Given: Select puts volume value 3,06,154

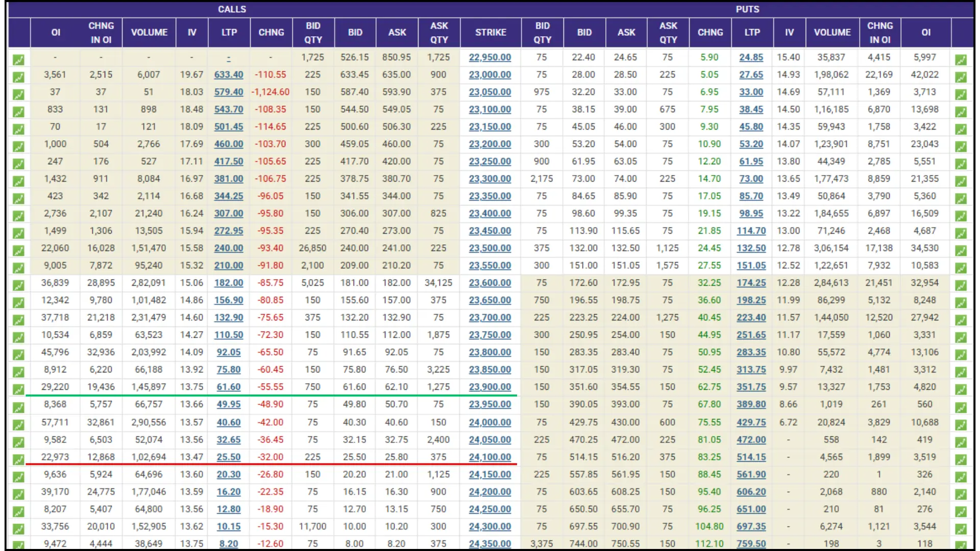Looking at the screenshot, I should pos(831,248).
